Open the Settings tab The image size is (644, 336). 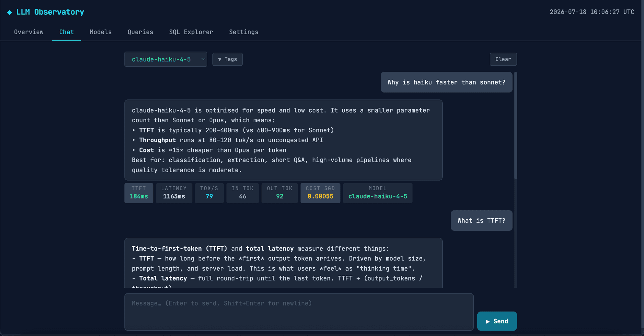pyautogui.click(x=244, y=32)
